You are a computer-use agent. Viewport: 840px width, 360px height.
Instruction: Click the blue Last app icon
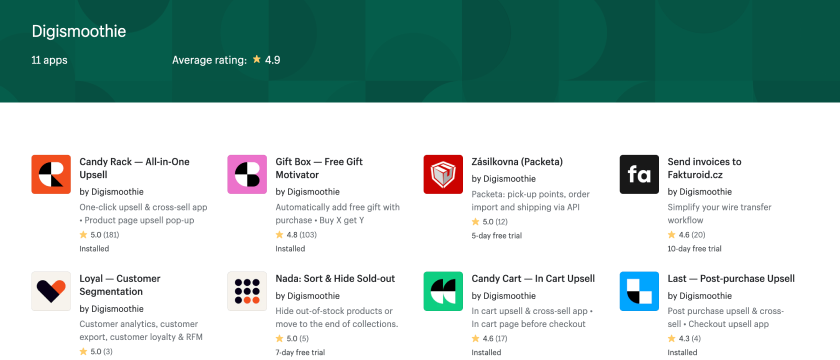(x=639, y=291)
